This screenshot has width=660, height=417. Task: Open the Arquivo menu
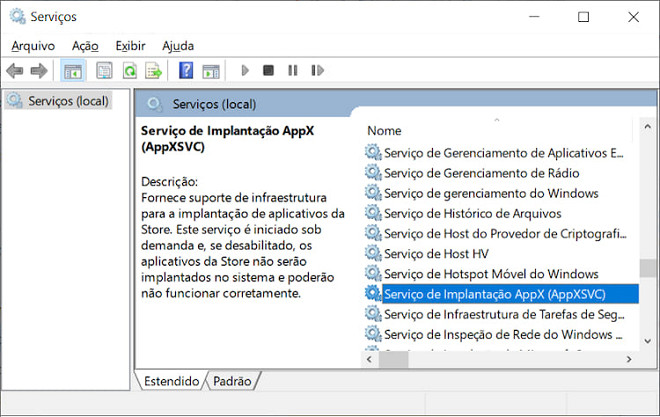tap(33, 46)
